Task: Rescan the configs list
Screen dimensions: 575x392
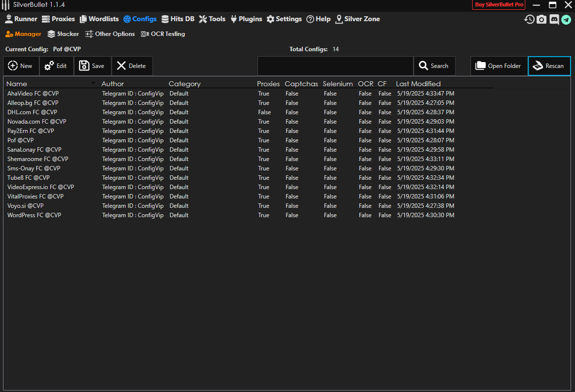Action: point(549,66)
